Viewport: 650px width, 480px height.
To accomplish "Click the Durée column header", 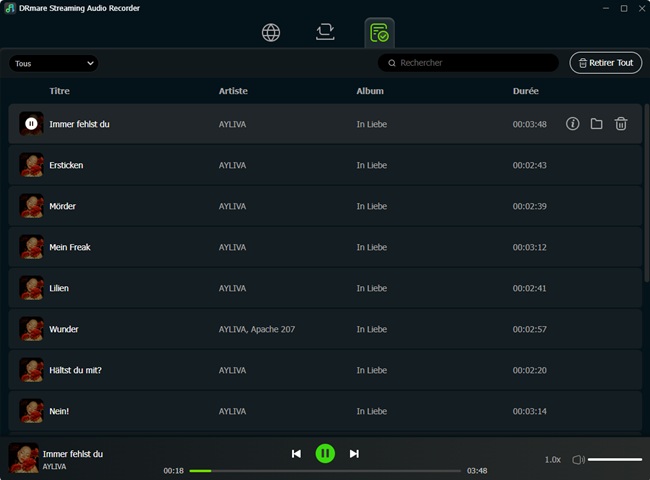I will click(x=525, y=91).
